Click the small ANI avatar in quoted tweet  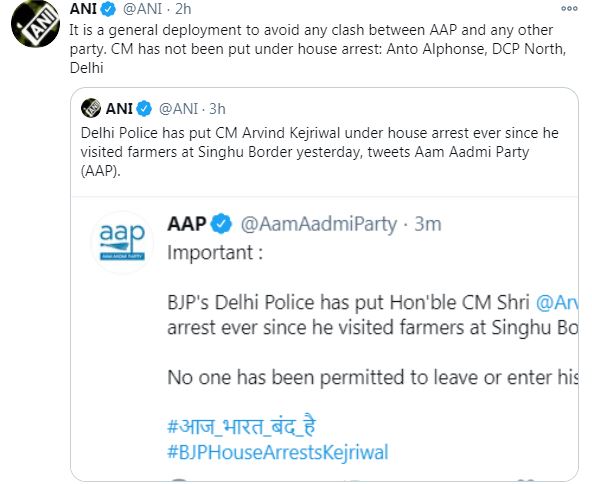pyautogui.click(x=91, y=108)
